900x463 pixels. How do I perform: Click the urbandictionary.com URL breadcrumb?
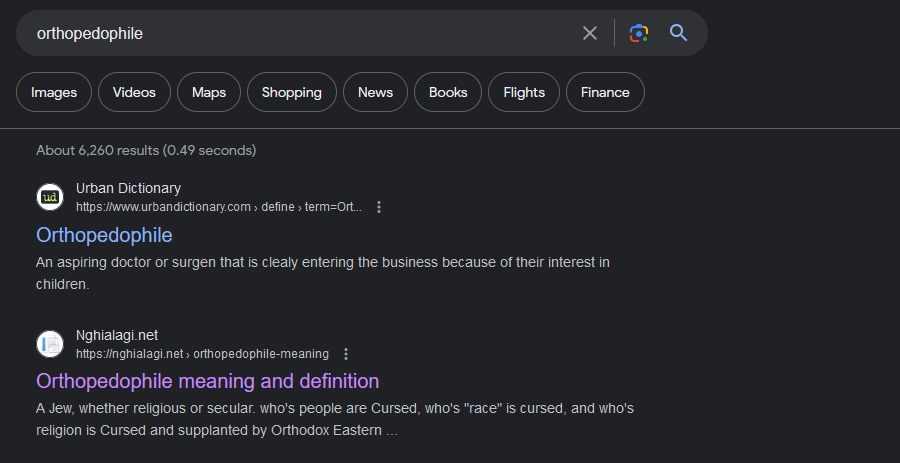click(218, 207)
